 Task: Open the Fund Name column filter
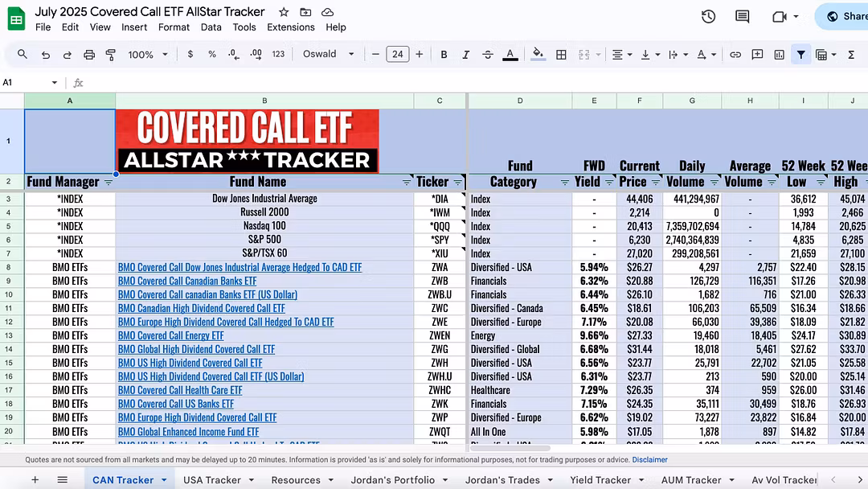click(407, 183)
